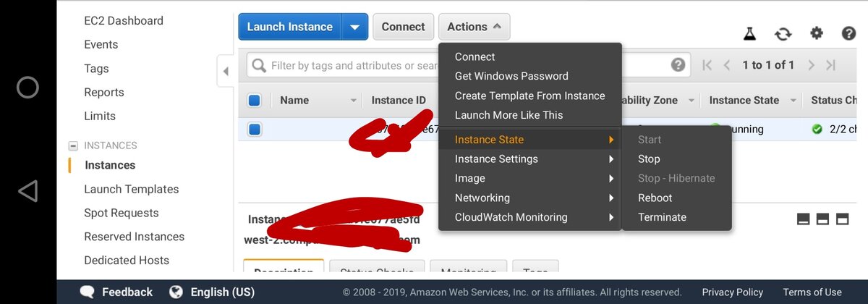Open Events in sidebar
The image size is (868, 304).
click(x=101, y=45)
